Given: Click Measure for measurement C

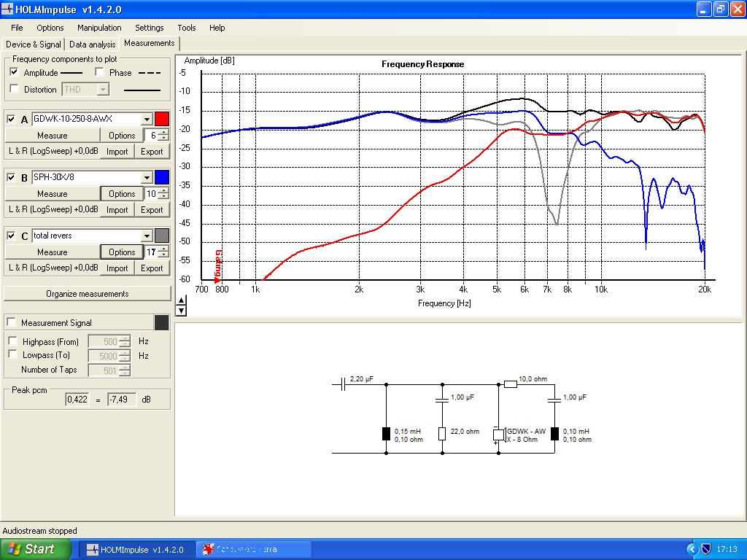Looking at the screenshot, I should [x=53, y=252].
